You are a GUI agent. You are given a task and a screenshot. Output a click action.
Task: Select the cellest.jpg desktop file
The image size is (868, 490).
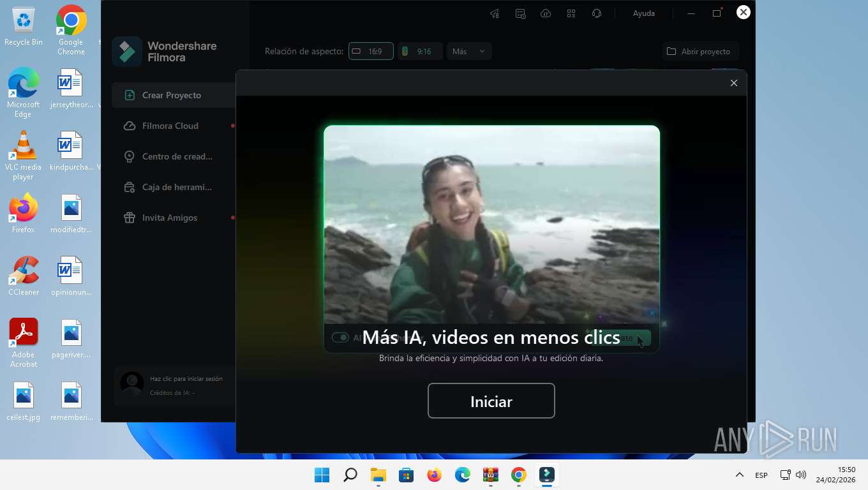pyautogui.click(x=24, y=401)
